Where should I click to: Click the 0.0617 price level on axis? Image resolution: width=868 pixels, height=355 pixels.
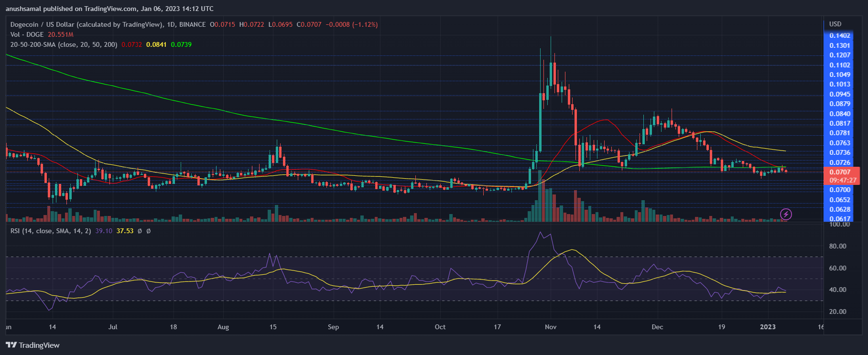click(x=839, y=219)
